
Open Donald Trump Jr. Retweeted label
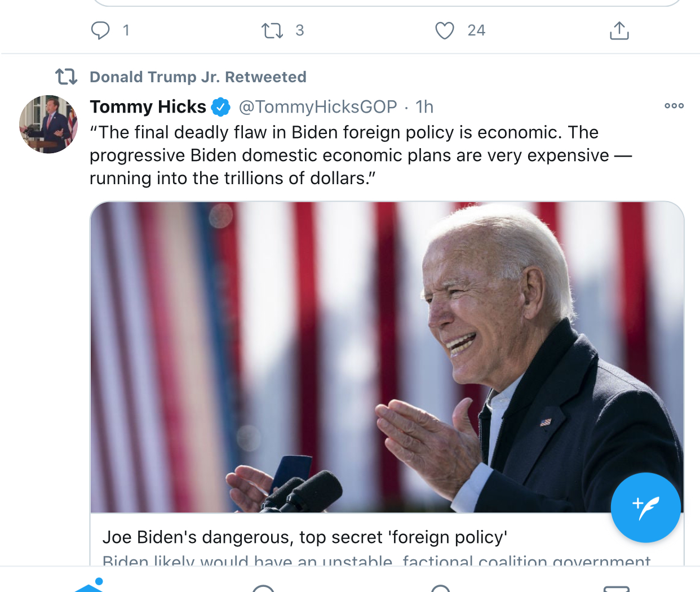(198, 77)
